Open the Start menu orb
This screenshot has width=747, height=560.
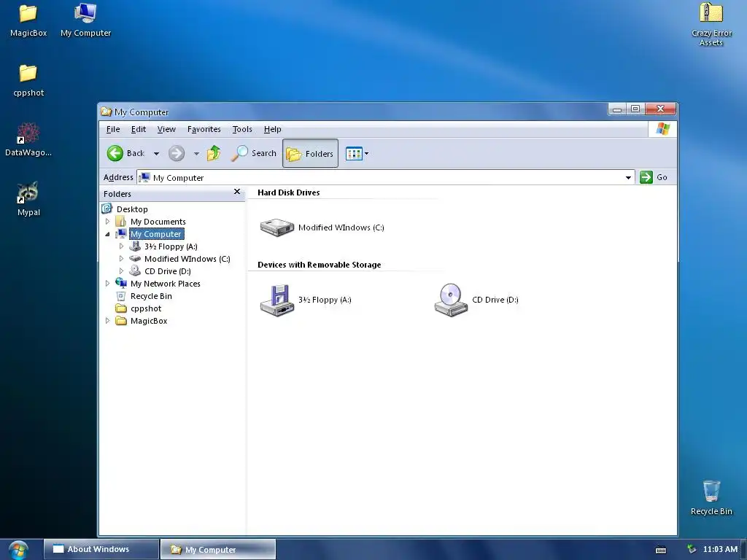(x=18, y=550)
